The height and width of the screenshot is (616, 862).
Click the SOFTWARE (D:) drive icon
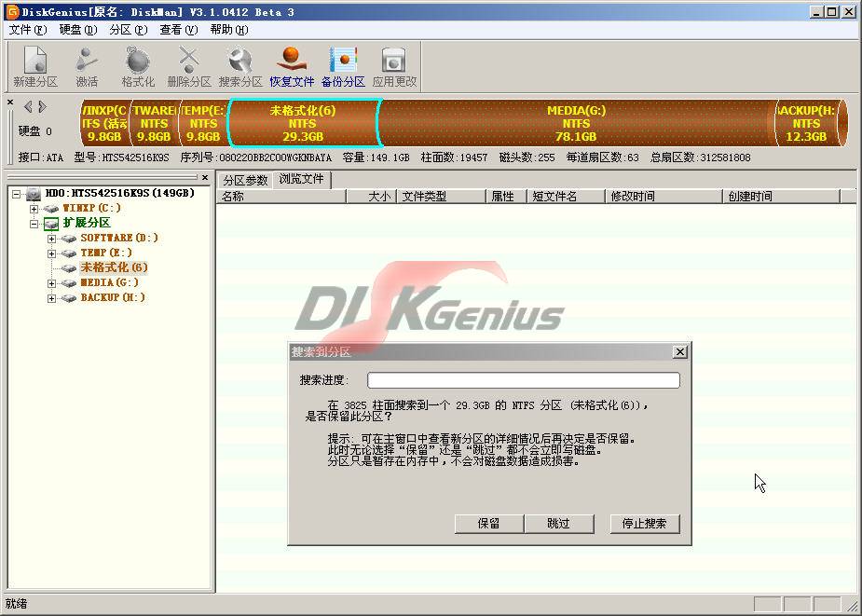(69, 239)
